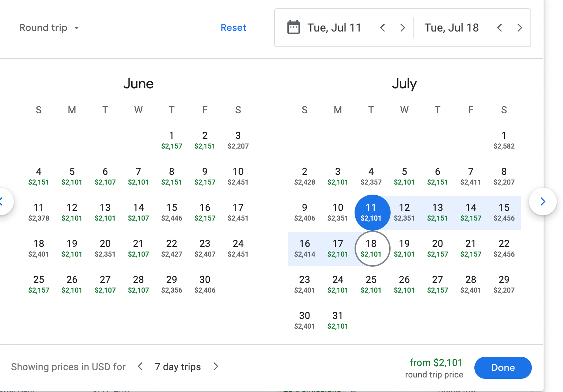Screen dimensions: 563x392
Task: Shift return date one day earlier
Action: point(499,28)
